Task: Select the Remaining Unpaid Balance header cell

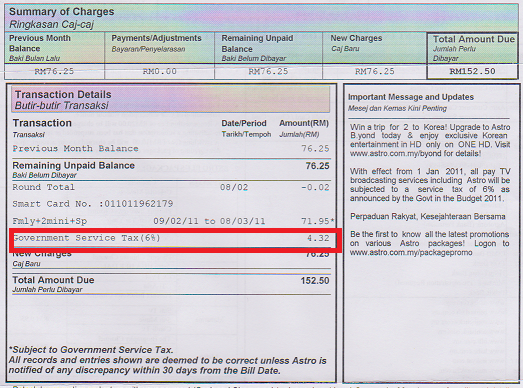Action: pyautogui.click(x=268, y=48)
